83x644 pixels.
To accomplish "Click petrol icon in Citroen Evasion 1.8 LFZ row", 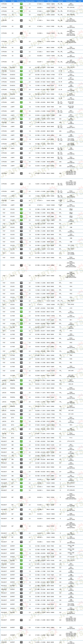I will click(21, 68).
